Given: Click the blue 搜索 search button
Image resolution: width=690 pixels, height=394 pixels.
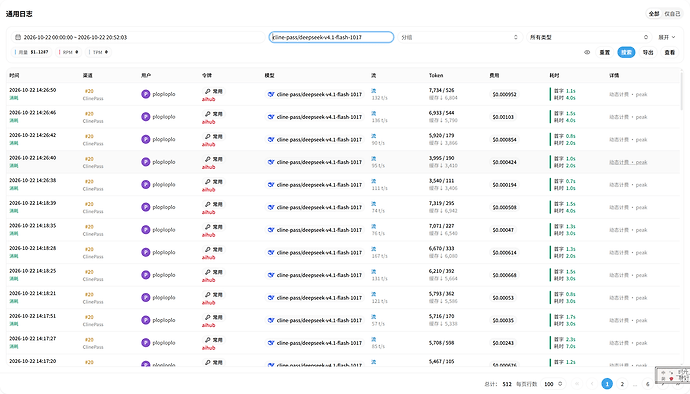Looking at the screenshot, I should tap(626, 52).
